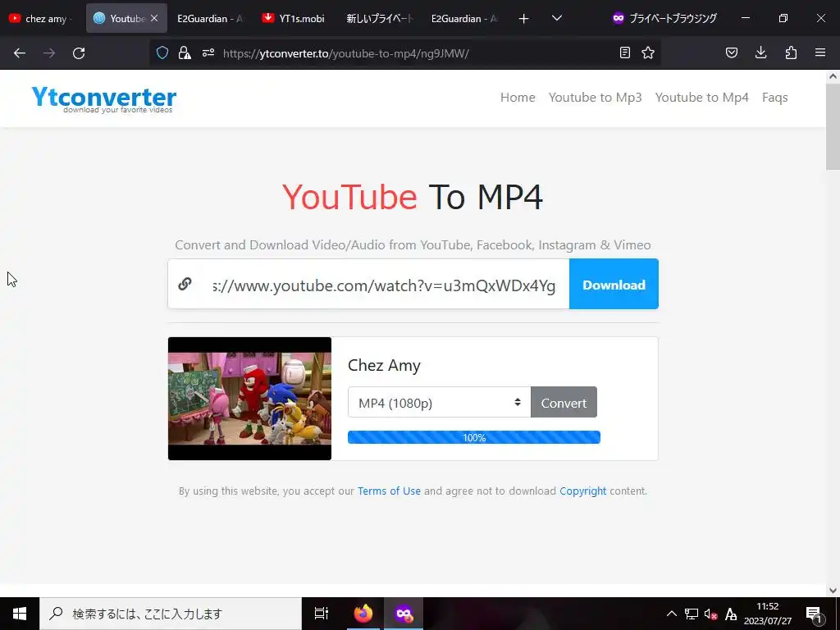Open Task View on the taskbar
The image size is (840, 630).
(x=322, y=614)
